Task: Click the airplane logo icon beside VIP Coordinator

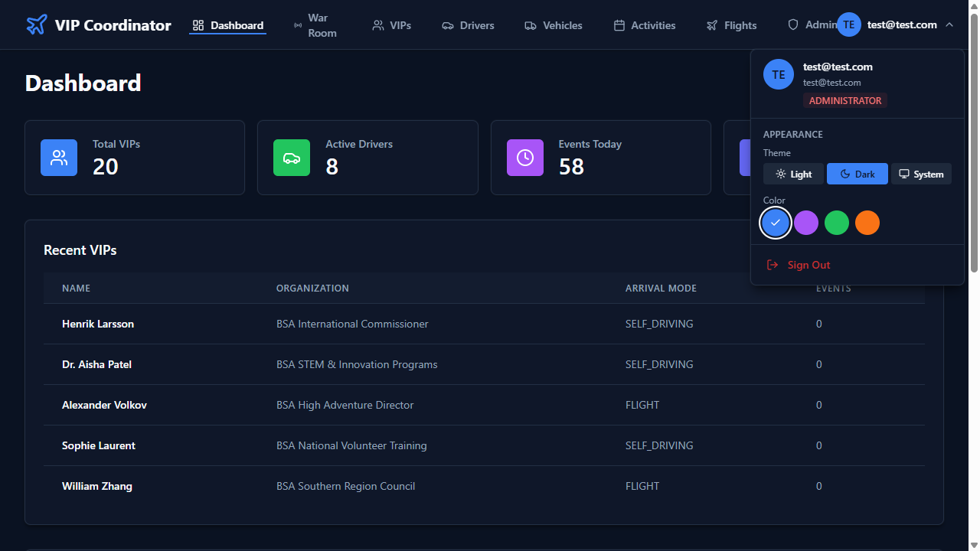Action: click(37, 25)
